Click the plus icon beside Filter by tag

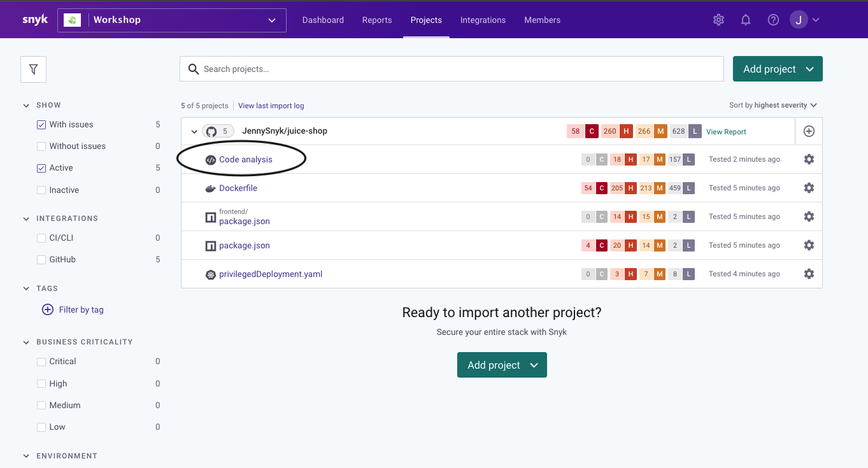tap(48, 309)
